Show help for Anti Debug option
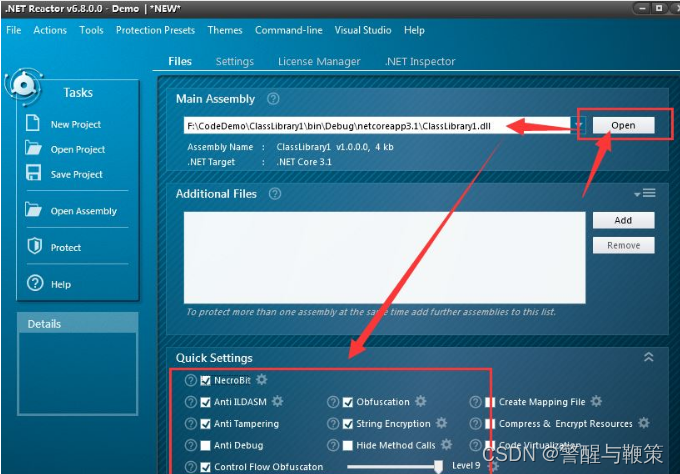This screenshot has width=680, height=474. [x=191, y=445]
